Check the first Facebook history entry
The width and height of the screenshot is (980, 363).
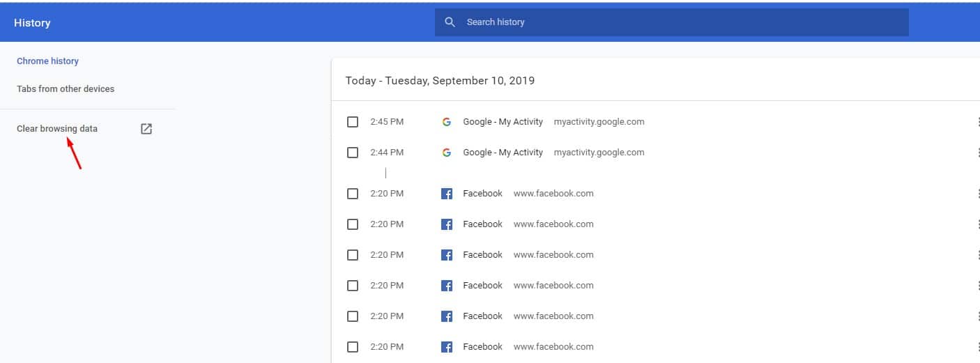[353, 194]
